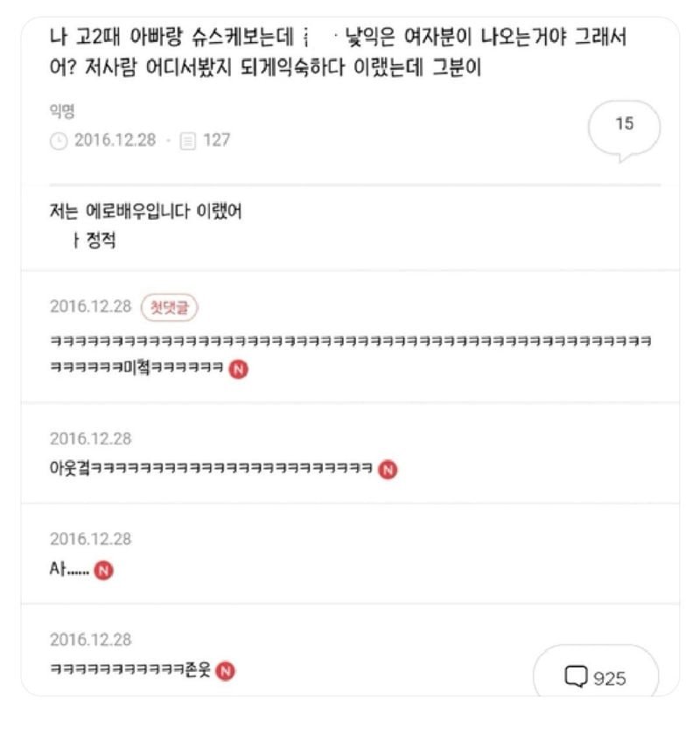This screenshot has height=756, width=700.
Task: Click the red N badge on the first comment
Action: (x=238, y=369)
